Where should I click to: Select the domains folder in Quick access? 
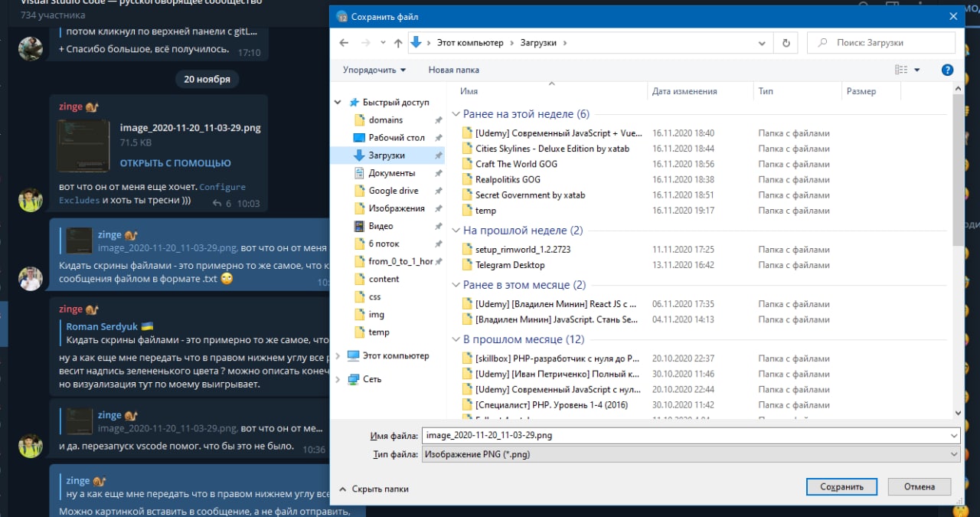click(x=385, y=119)
